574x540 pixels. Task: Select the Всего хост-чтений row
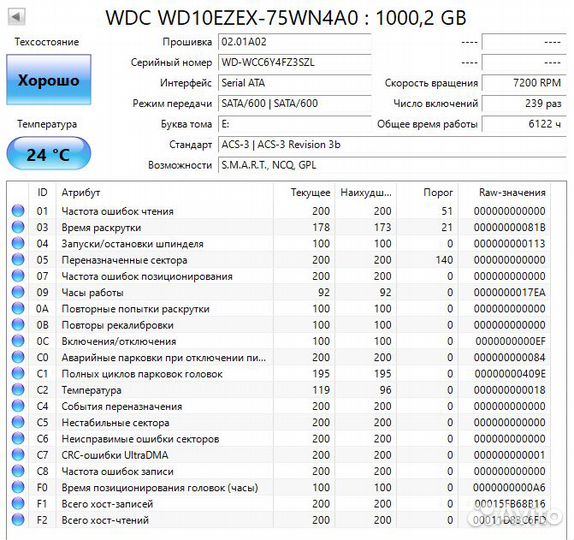coord(279,519)
